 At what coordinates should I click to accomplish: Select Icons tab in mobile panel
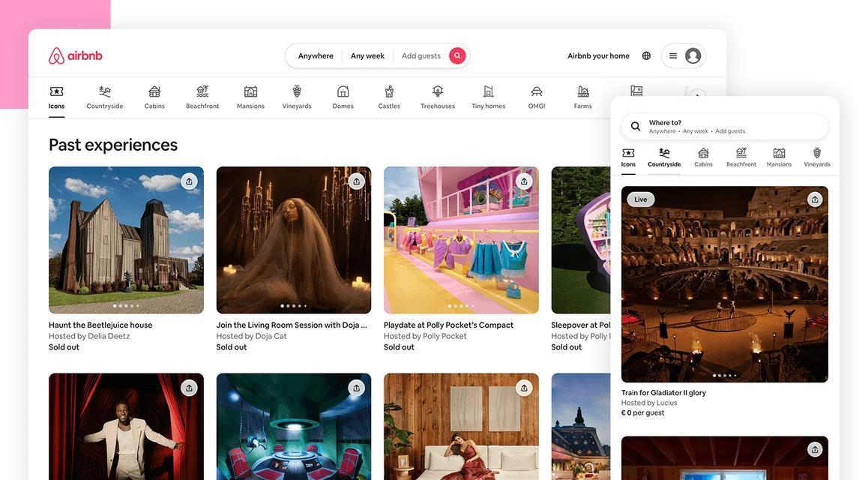tap(628, 157)
